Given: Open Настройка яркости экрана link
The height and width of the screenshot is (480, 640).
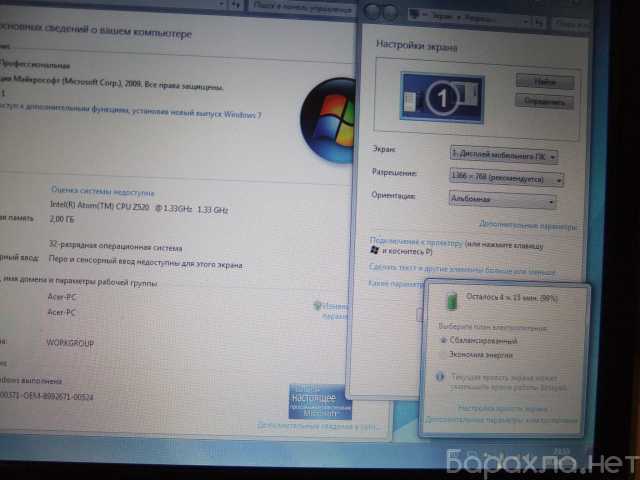Looking at the screenshot, I should [x=502, y=408].
